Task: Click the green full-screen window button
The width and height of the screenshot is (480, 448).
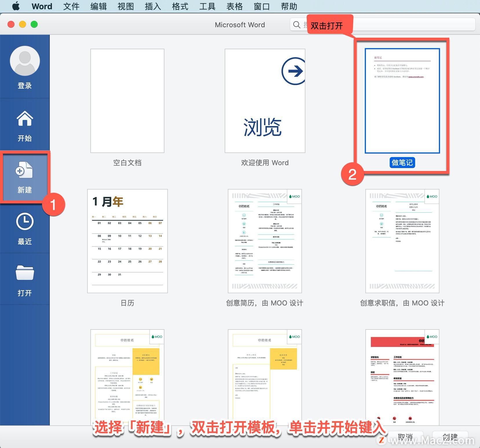Action: 34,24
